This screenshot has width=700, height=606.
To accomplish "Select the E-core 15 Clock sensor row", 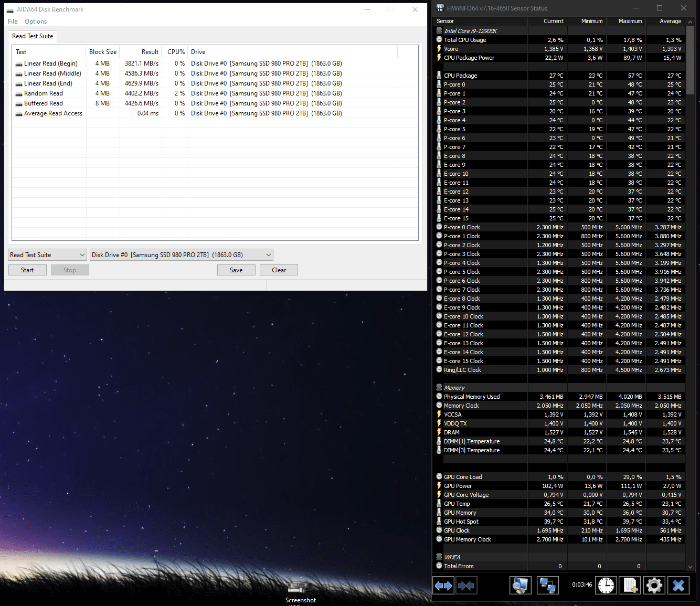I will [x=559, y=361].
